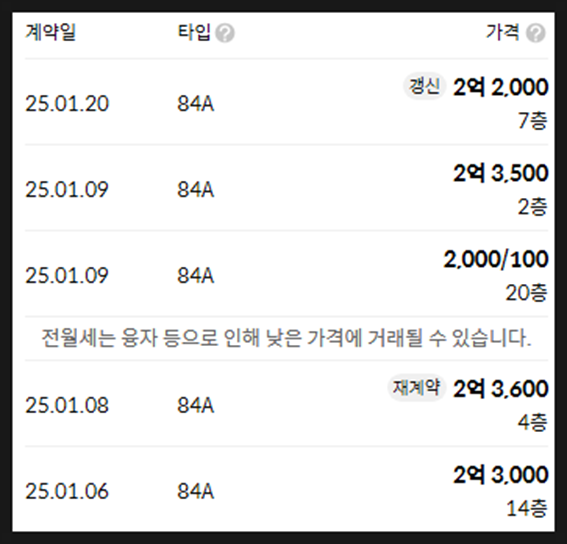Click the 재계약 badge on 25.01.08 row
Image resolution: width=567 pixels, height=544 pixels.
[x=417, y=388]
